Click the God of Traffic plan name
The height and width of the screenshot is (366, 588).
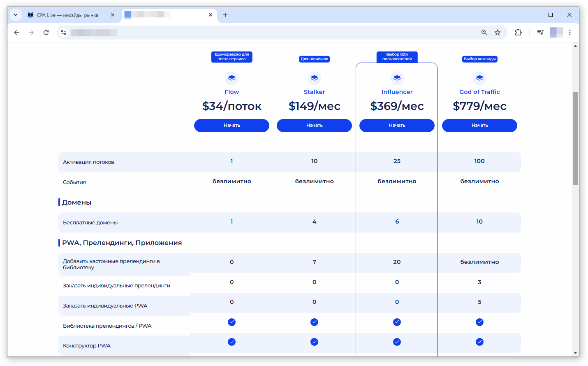tap(479, 92)
